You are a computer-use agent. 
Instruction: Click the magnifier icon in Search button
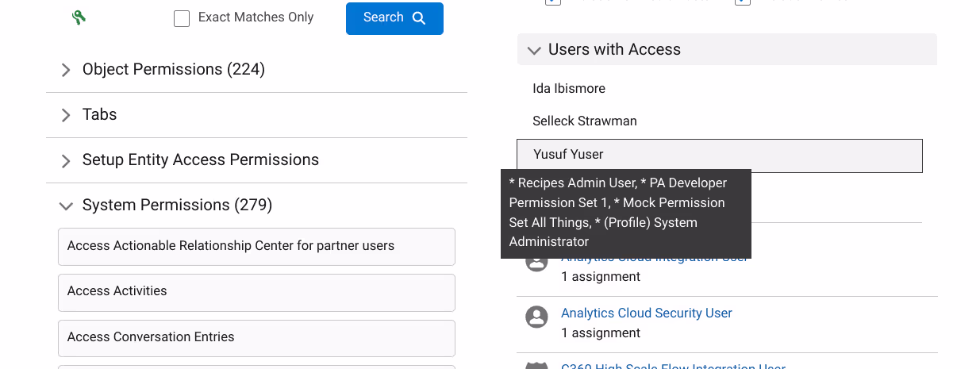click(419, 18)
